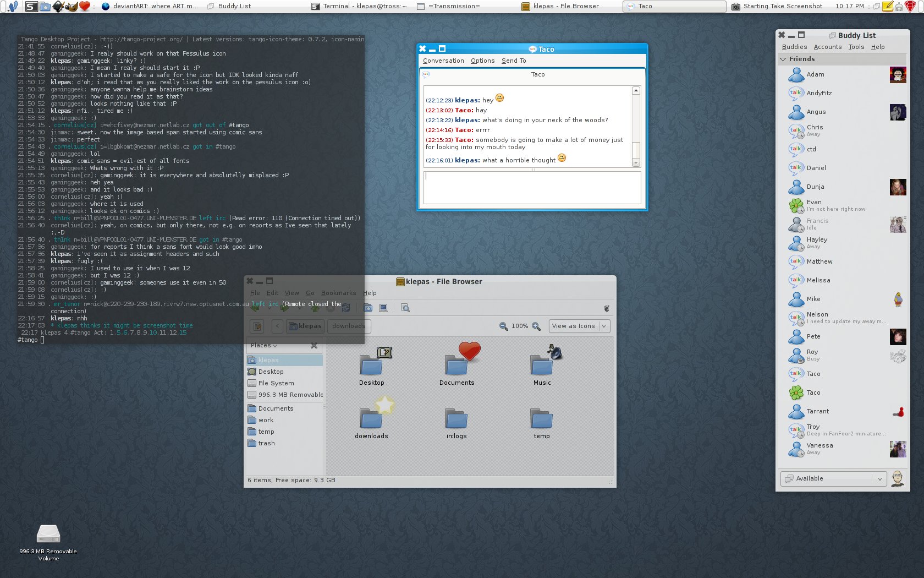Click the red heart launcher in the top panel
This screenshot has height=578, width=924.
click(x=85, y=6)
